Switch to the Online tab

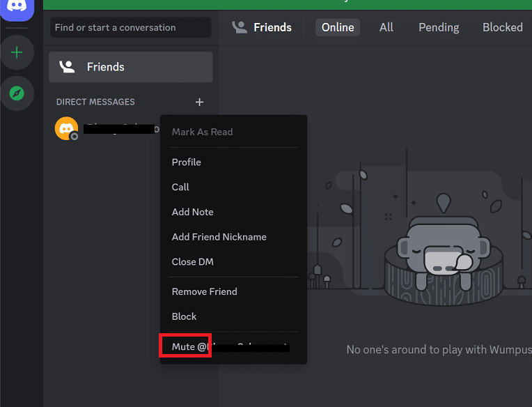(x=338, y=28)
